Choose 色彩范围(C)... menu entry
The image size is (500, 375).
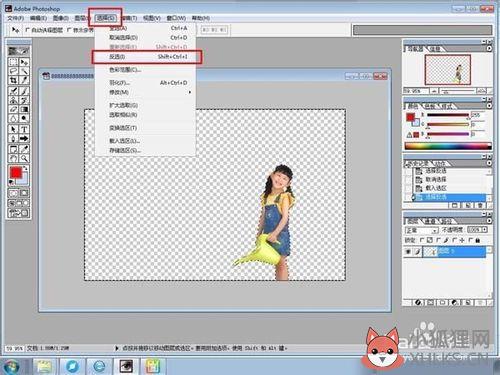tap(145, 70)
